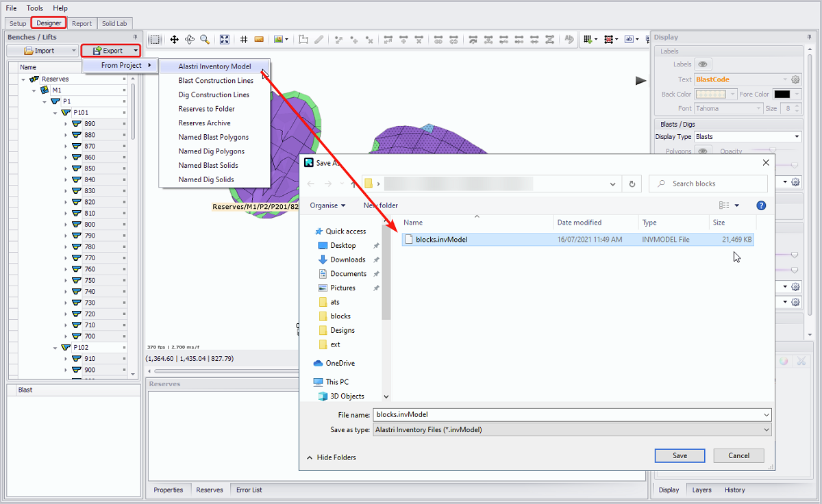Click the Cancel button in the dialog
The height and width of the screenshot is (504, 822).
coord(738,455)
